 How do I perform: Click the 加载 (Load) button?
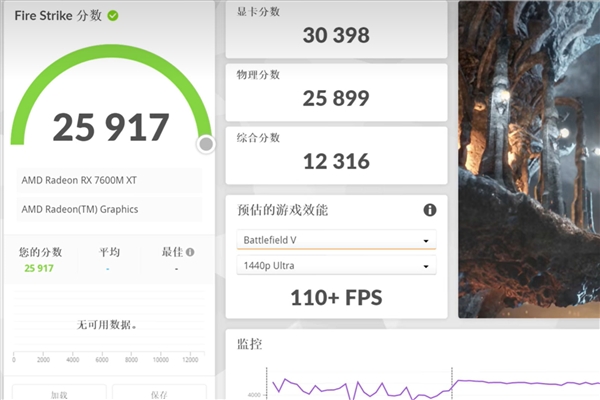coord(58,393)
